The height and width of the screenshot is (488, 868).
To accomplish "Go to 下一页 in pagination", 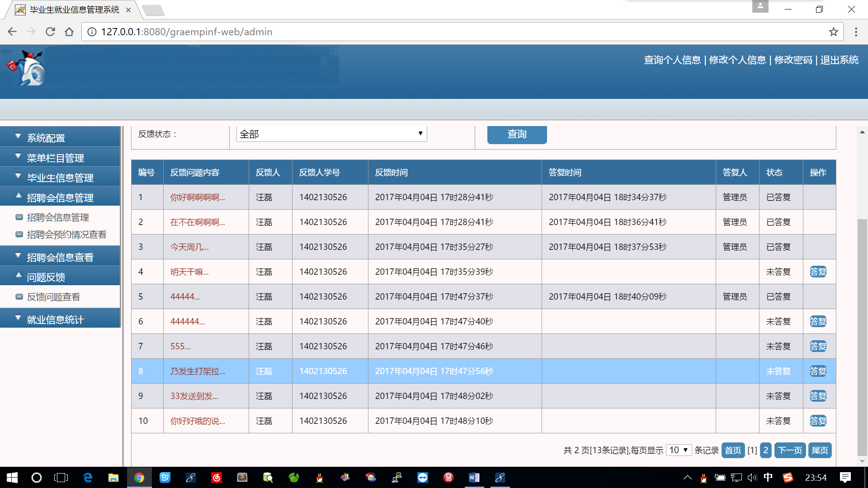I will 790,450.
